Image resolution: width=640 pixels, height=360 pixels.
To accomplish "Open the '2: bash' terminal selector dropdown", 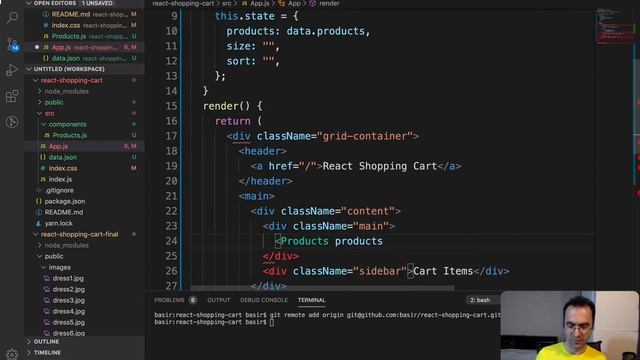I will pos(483,300).
